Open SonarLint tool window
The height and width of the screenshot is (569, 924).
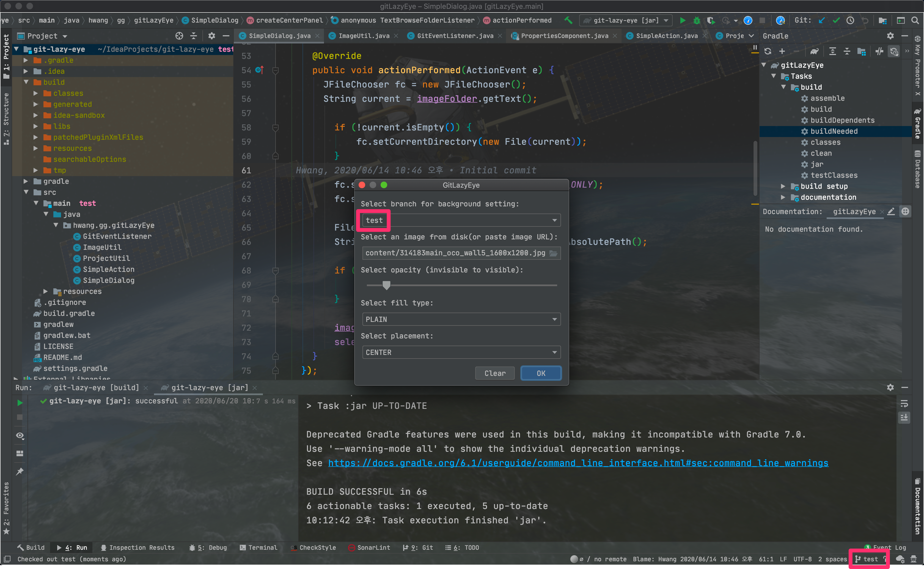(369, 548)
